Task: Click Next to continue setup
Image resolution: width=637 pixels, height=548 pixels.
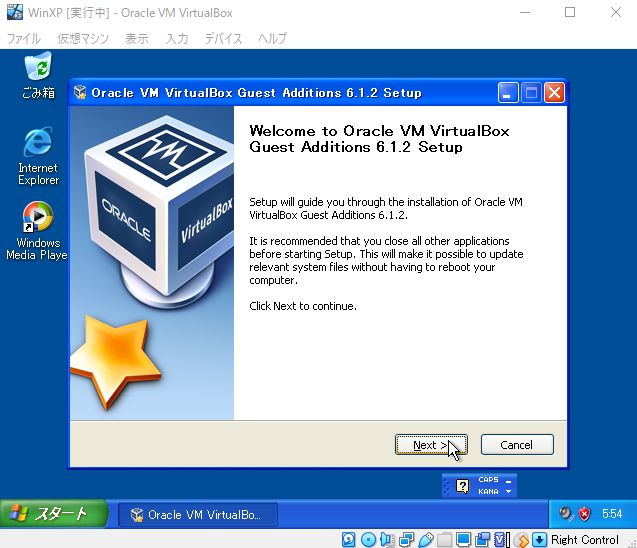Action: tap(431, 445)
